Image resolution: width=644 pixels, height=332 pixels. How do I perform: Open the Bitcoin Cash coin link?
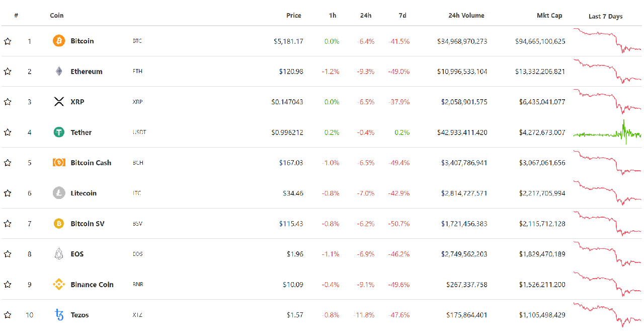(91, 163)
